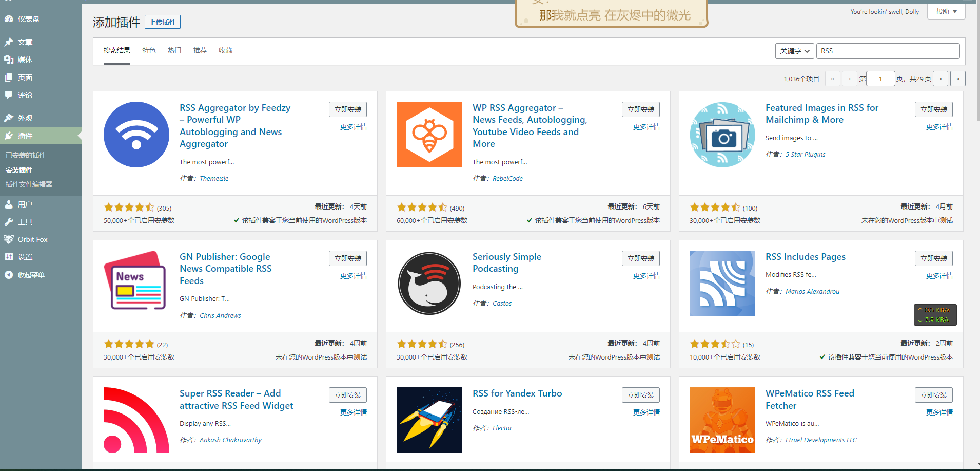Screen dimensions: 980x471
Task: Click the 设置 settings icon in sidebar
Action: coord(9,257)
